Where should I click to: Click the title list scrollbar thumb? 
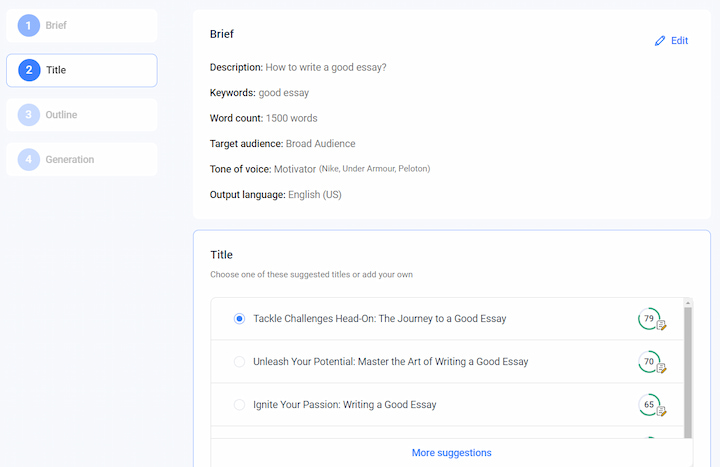[x=687, y=372]
